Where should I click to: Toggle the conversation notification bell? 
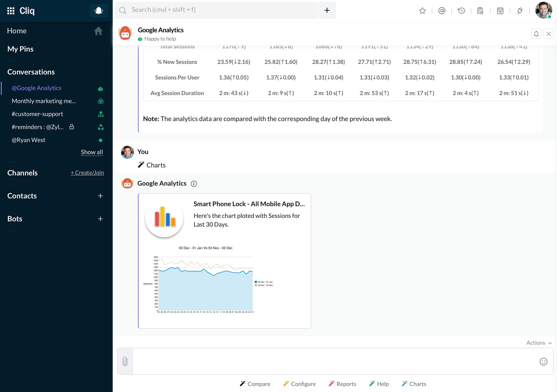(x=536, y=34)
